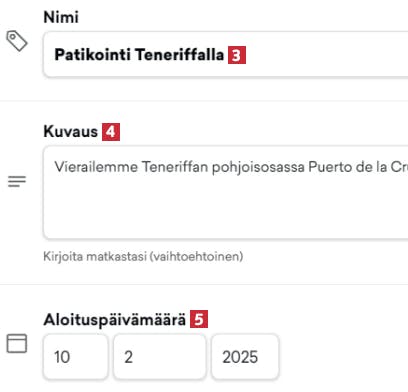Click the word Patikointi in name field

92,55
